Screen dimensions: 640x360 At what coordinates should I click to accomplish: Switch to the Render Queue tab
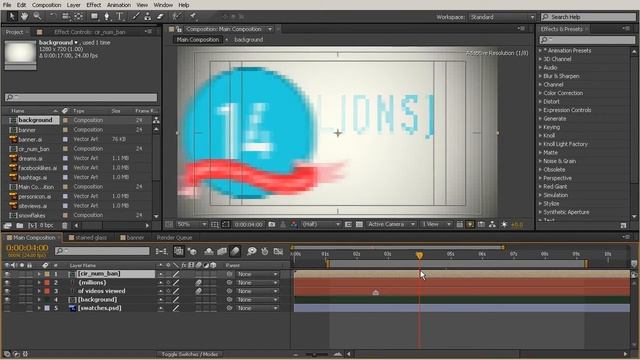pos(174,238)
